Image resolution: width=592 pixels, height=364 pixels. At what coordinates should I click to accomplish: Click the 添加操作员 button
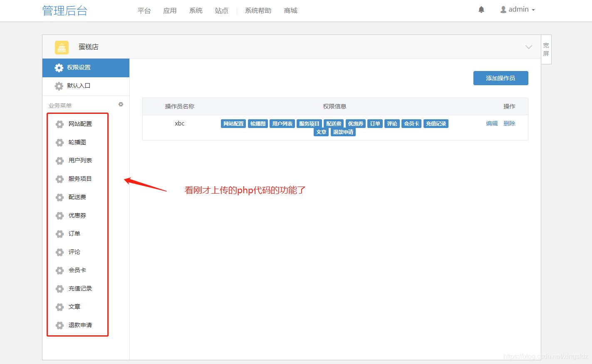click(x=500, y=78)
